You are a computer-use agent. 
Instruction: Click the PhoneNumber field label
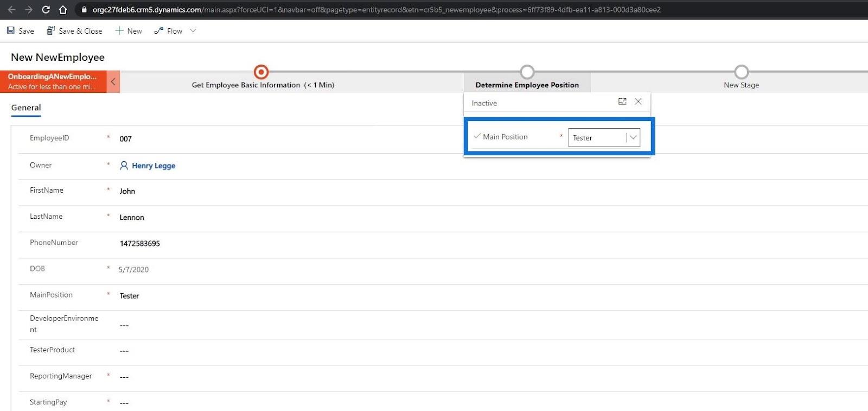(x=54, y=243)
